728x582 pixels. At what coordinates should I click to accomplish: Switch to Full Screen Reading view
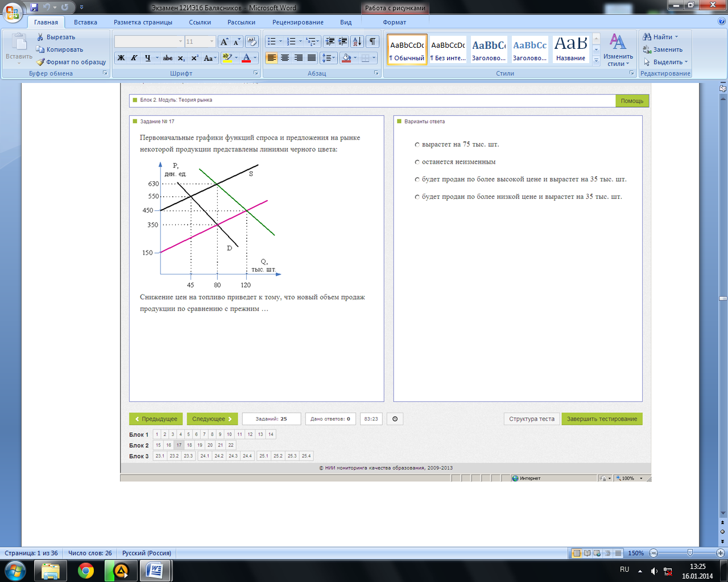click(587, 553)
